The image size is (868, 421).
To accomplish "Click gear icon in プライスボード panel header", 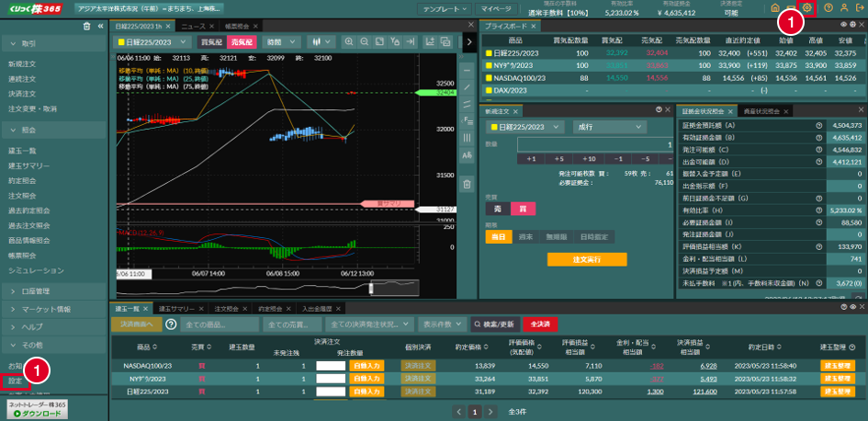I will (852, 25).
